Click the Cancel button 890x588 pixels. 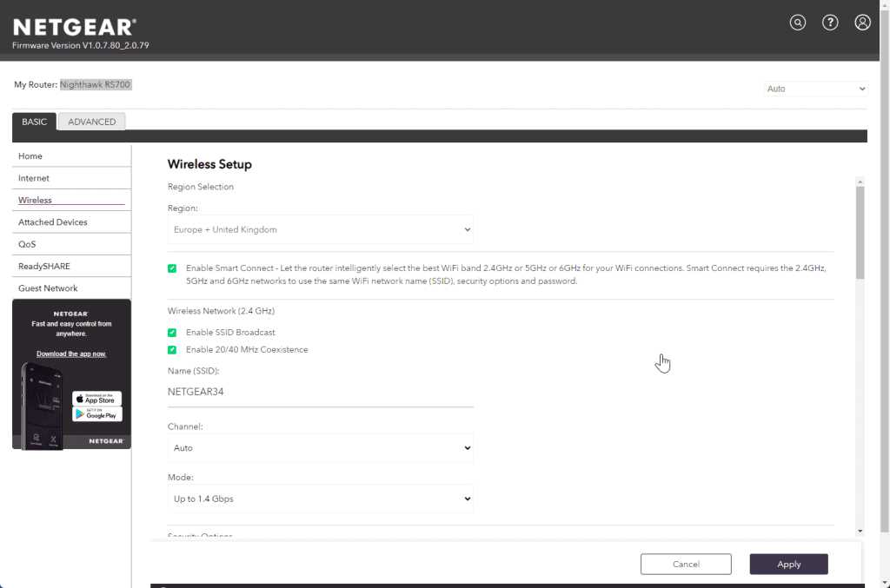686,565
